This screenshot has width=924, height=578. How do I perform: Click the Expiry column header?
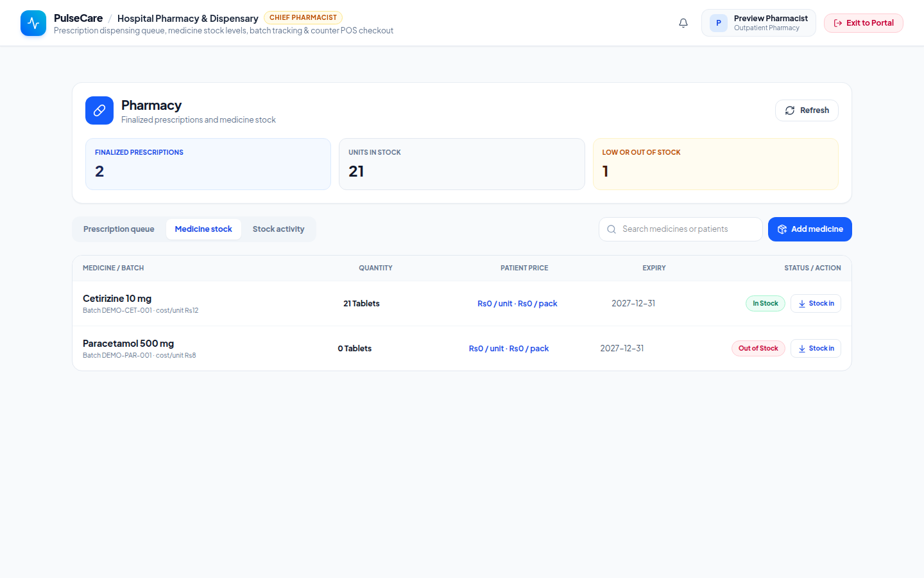click(x=654, y=268)
